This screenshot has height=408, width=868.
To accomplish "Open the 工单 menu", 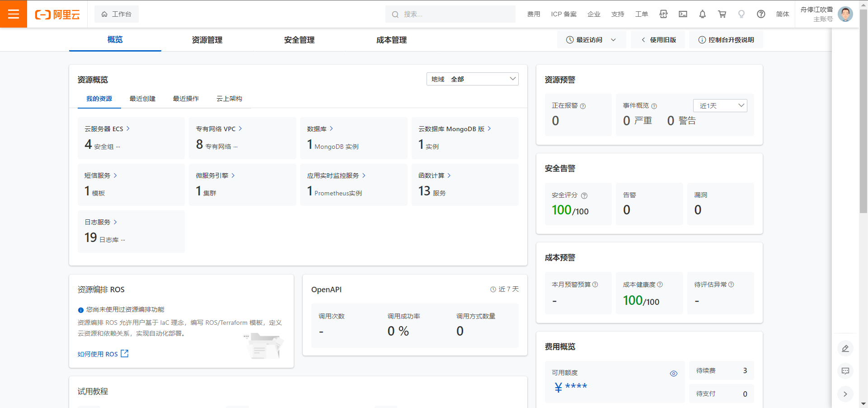I will pyautogui.click(x=642, y=14).
